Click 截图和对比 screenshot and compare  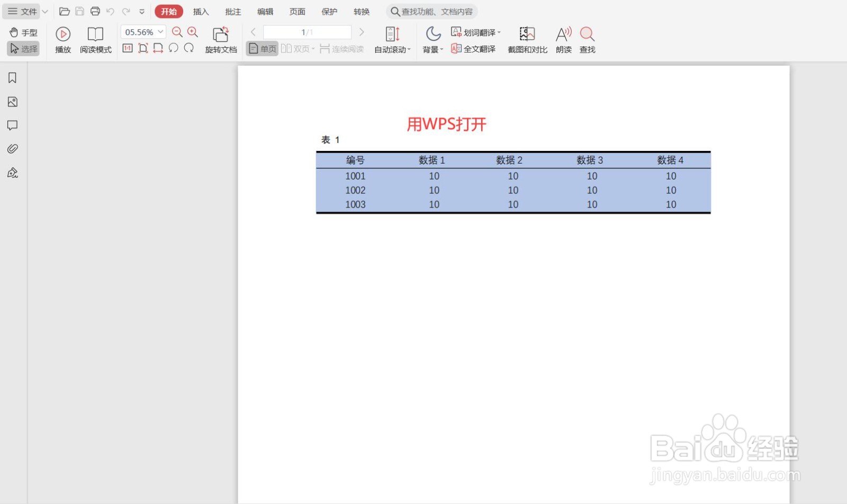[x=527, y=40]
